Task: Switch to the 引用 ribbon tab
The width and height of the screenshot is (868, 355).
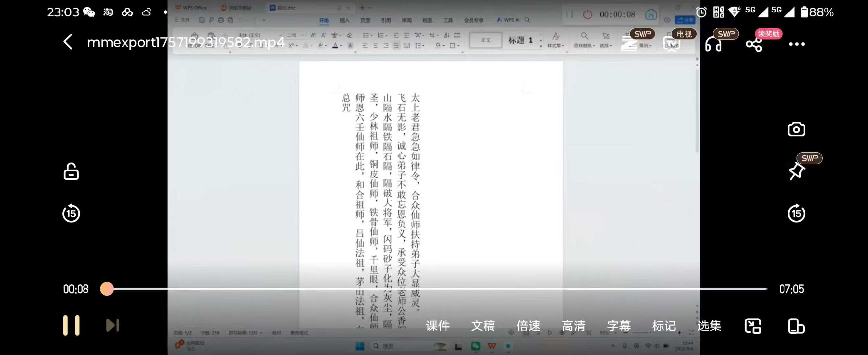Action: click(386, 20)
